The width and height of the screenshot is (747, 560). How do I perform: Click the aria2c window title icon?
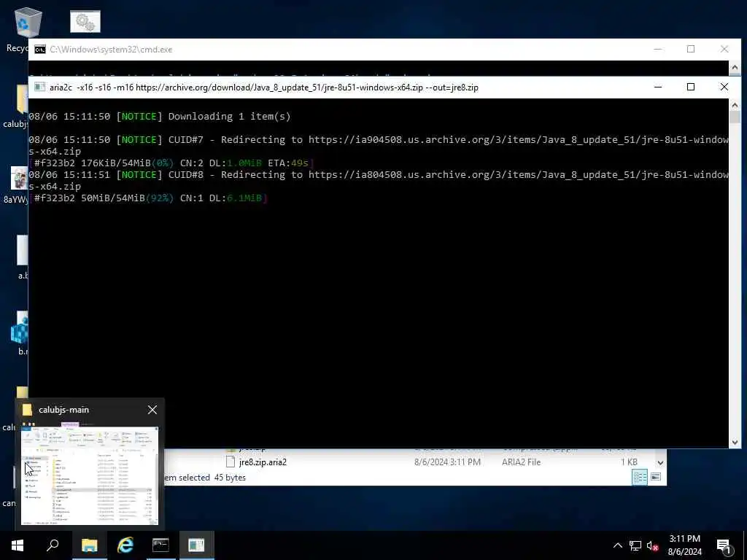(40, 87)
